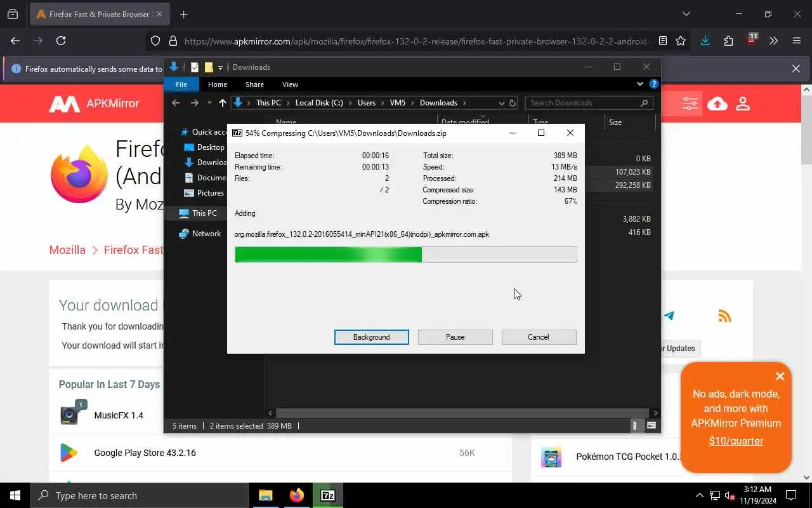Click Local Disk (C:) breadcrumb
Viewport: 812px width, 508px height.
pos(319,103)
